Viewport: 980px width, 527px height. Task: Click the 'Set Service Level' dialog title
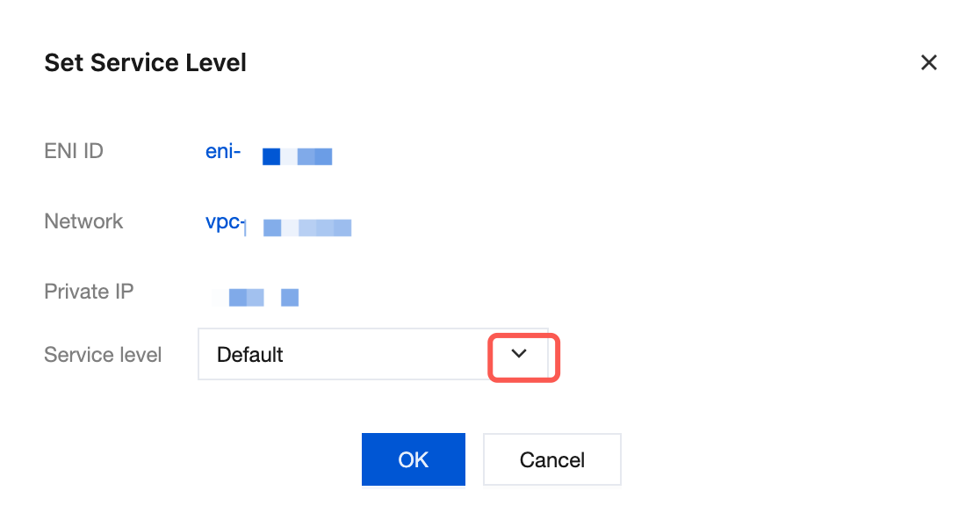pyautogui.click(x=145, y=63)
